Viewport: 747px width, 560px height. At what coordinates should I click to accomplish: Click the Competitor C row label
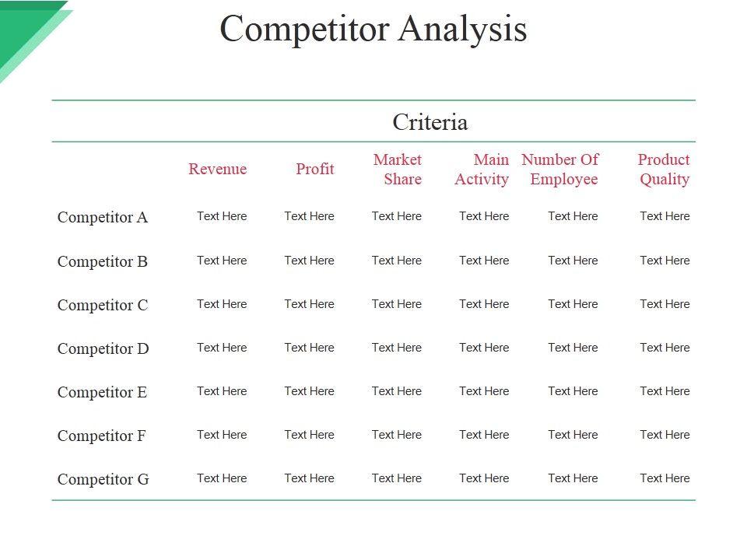(102, 305)
